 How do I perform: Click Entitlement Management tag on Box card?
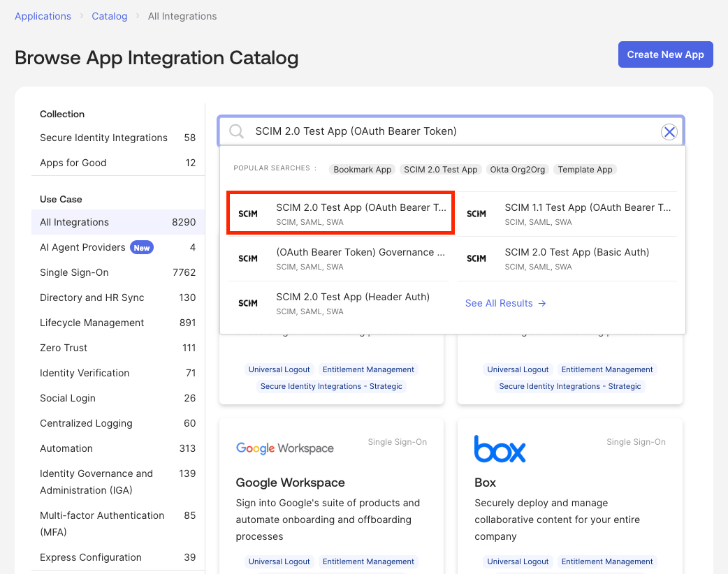tap(607, 561)
